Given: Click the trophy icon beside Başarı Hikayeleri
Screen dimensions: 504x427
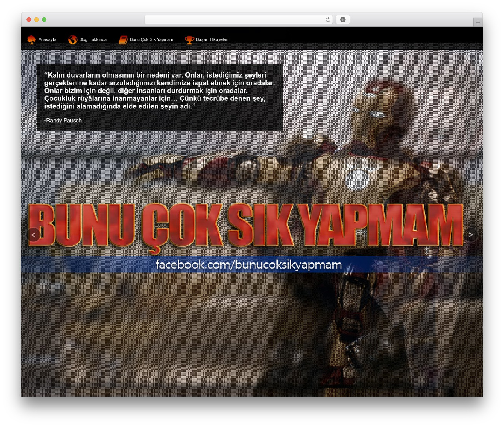Looking at the screenshot, I should (x=189, y=39).
